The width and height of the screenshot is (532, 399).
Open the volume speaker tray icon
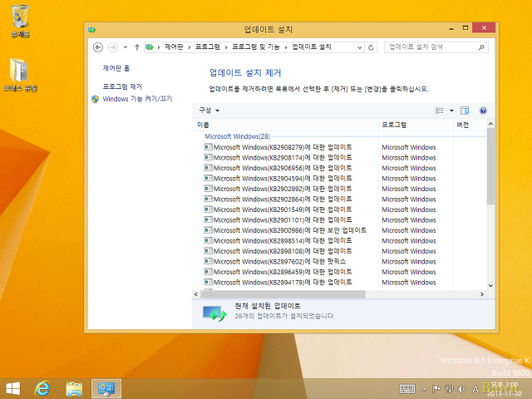click(461, 389)
